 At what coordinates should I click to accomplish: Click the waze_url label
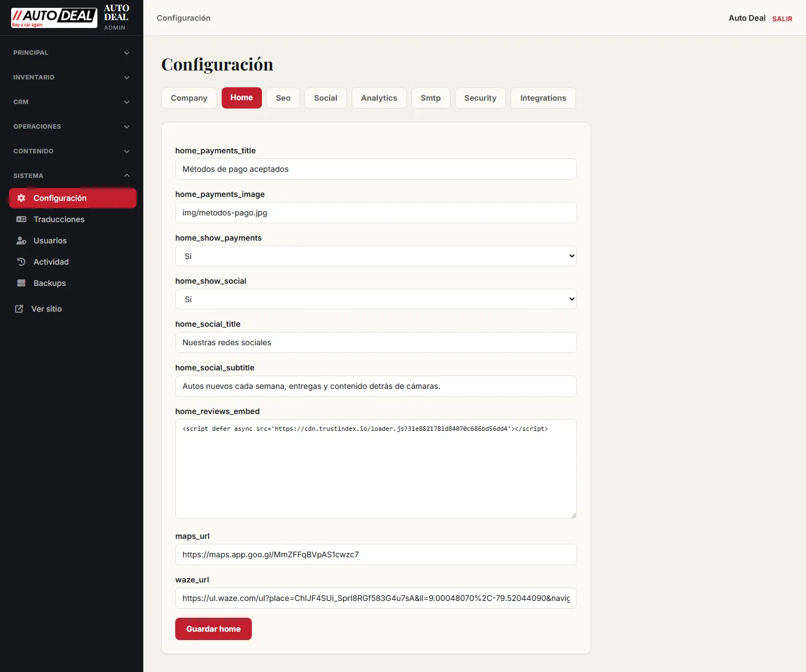tap(192, 580)
